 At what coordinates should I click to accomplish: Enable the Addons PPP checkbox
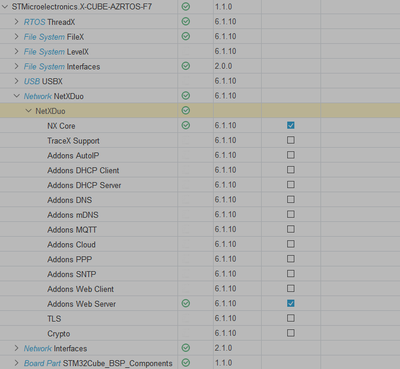pos(291,259)
